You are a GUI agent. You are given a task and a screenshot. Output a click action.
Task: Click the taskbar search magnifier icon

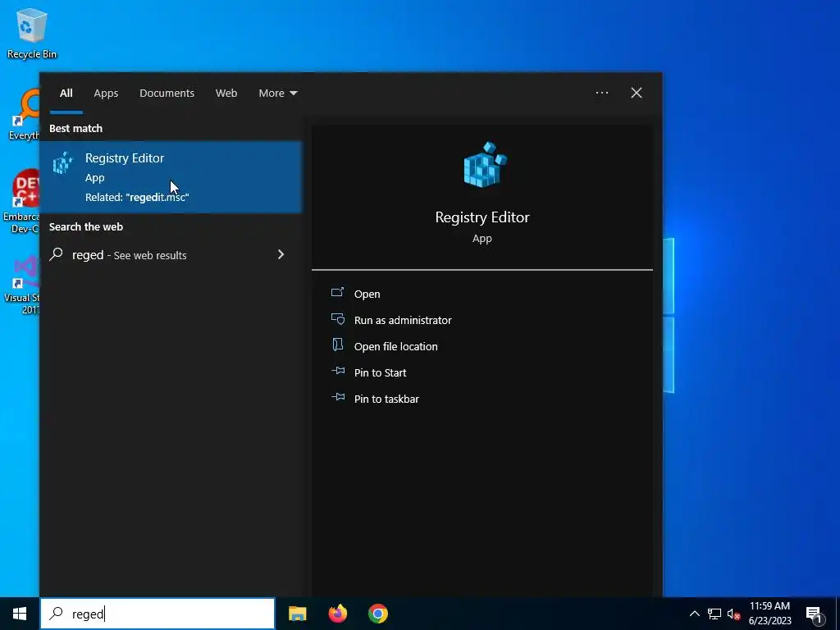pos(56,614)
